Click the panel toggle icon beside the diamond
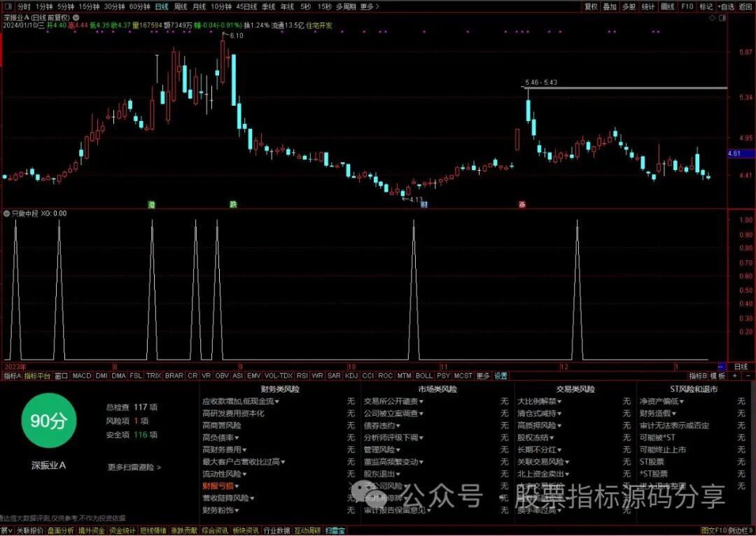Viewport: 756px width, 536px height. pyautogui.click(x=722, y=17)
